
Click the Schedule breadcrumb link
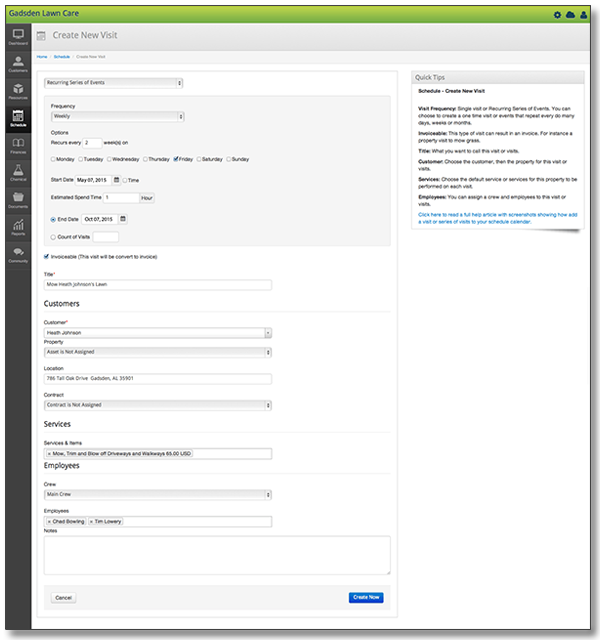pyautogui.click(x=62, y=57)
